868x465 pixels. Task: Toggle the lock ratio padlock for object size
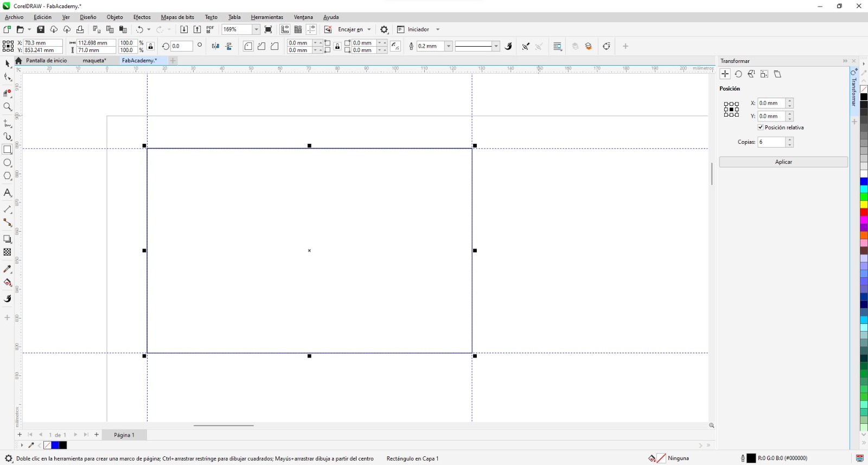[151, 46]
